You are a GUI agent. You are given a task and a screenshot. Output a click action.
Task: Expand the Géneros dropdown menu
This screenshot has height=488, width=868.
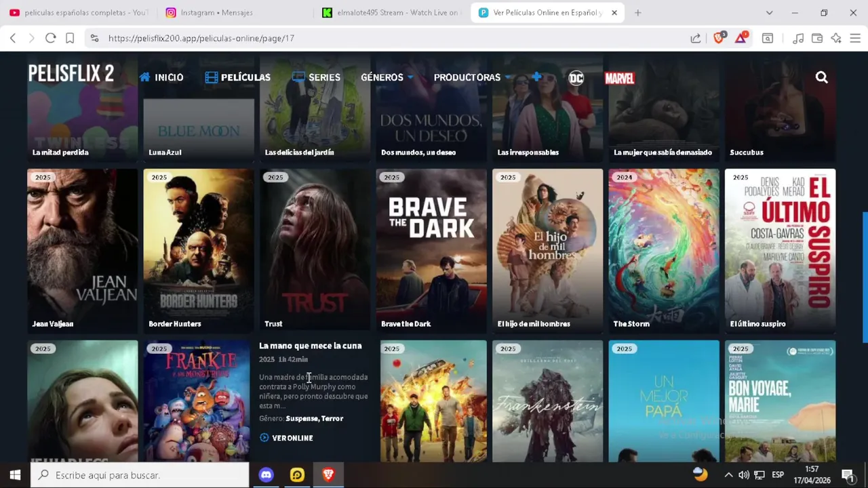pos(387,77)
